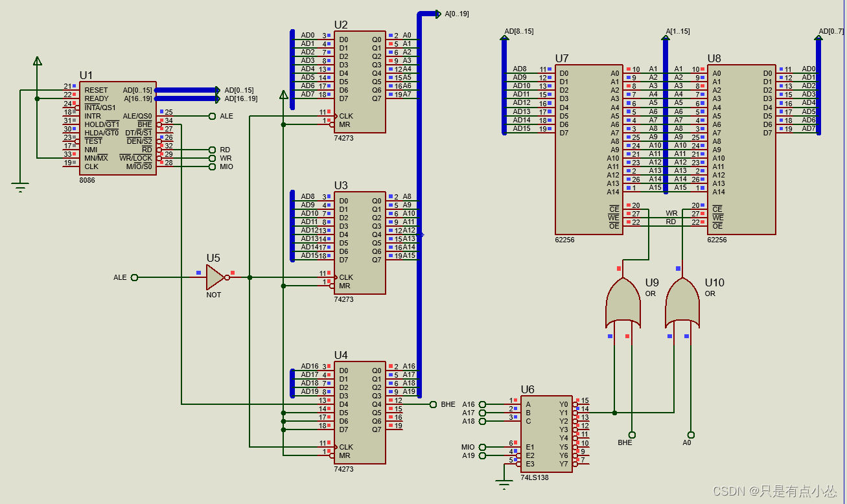Click the ground symbol below U1

20,187
